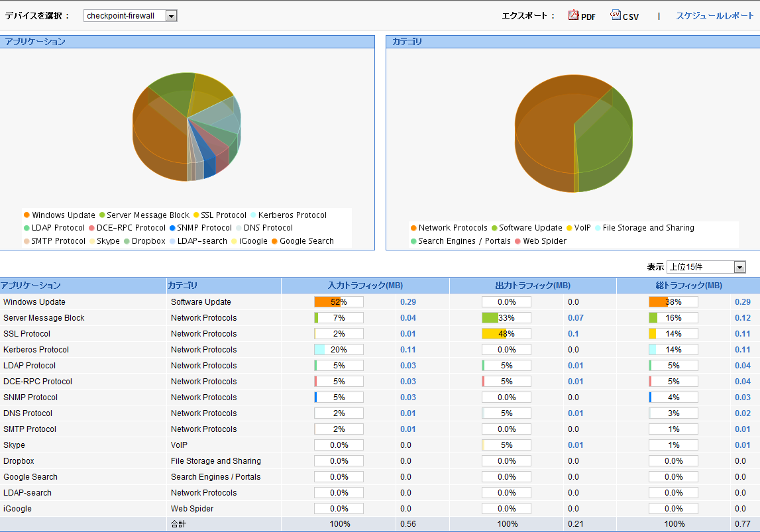The height and width of the screenshot is (532, 760).
Task: Sort by 総トラフィック(MB) column header
Action: 688,286
